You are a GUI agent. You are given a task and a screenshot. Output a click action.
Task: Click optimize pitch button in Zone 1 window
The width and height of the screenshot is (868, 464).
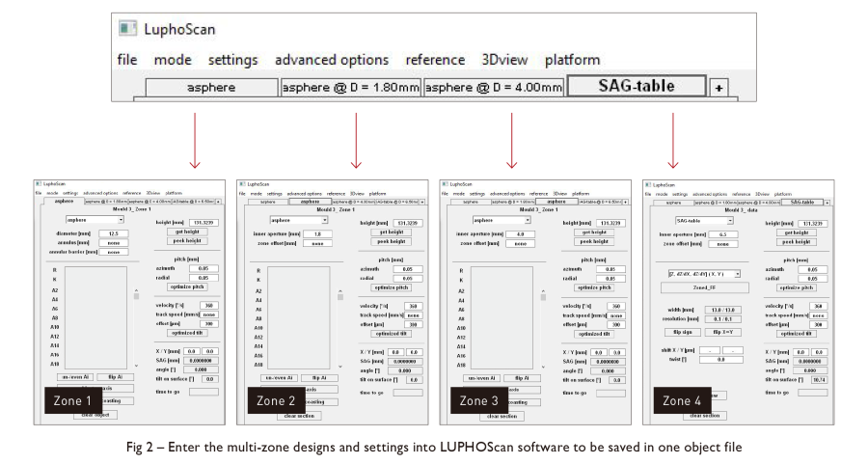tap(187, 287)
